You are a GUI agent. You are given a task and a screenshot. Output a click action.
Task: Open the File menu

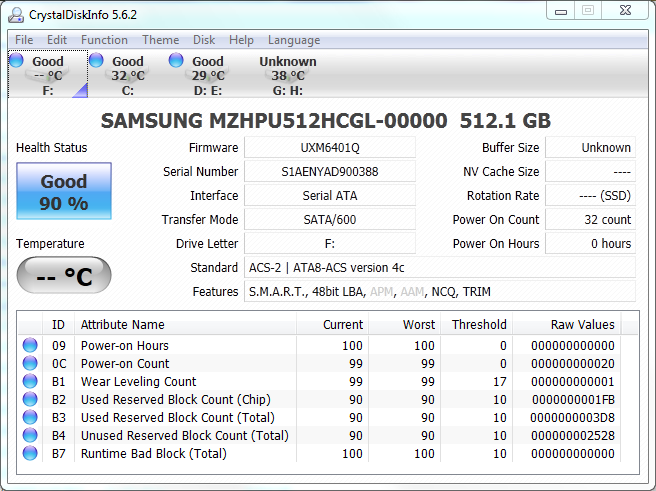[x=24, y=40]
